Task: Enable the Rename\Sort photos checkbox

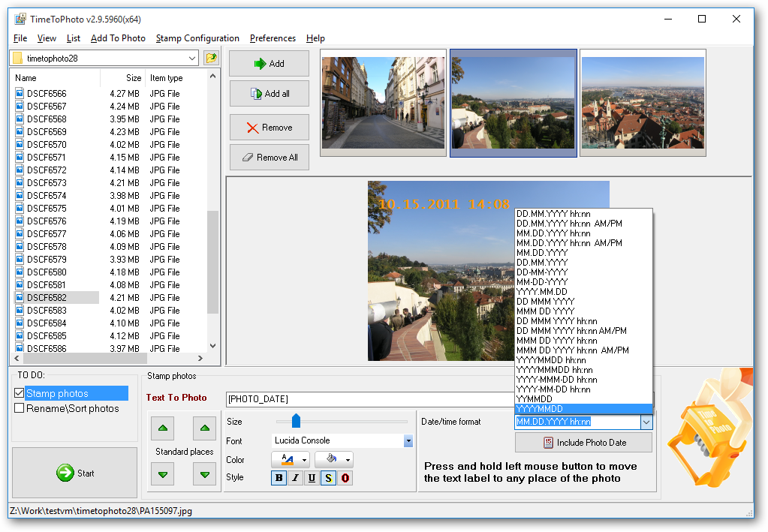Action: (x=20, y=408)
